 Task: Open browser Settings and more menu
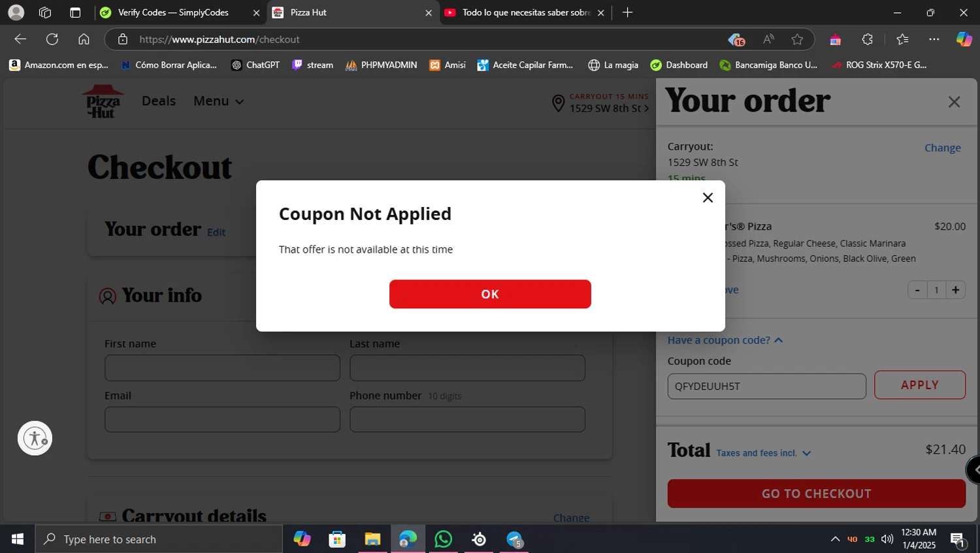934,39
